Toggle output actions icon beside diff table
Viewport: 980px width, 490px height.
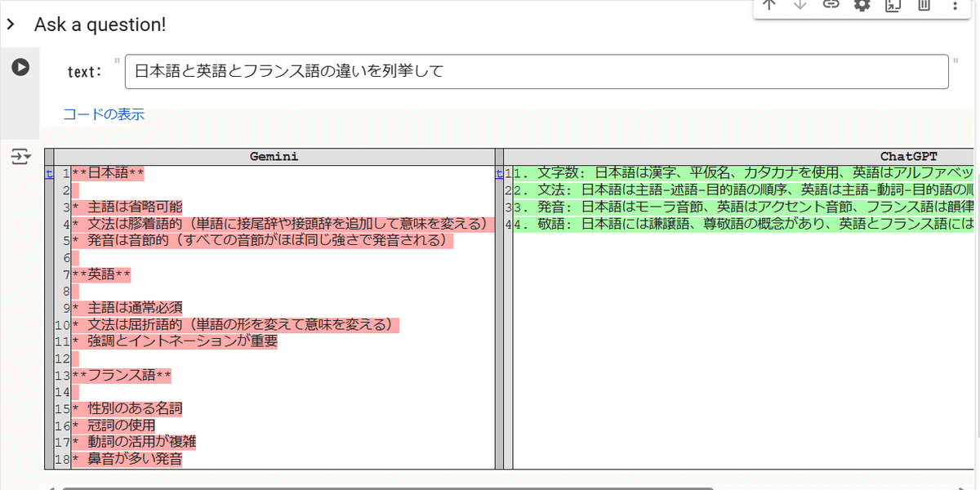pos(20,157)
